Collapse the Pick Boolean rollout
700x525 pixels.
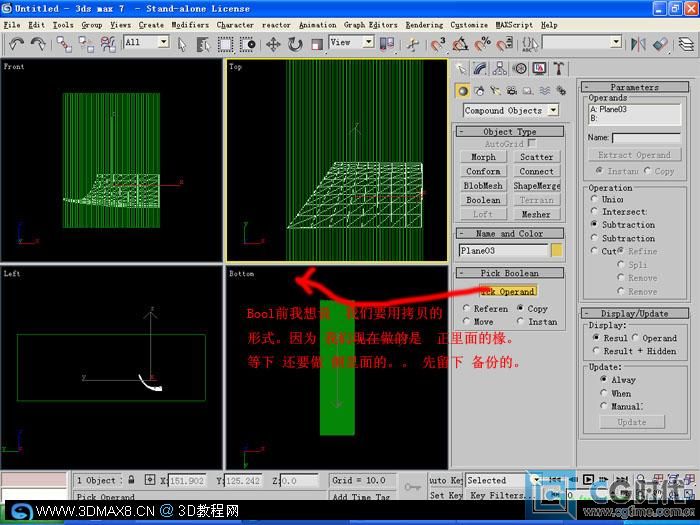tap(509, 273)
